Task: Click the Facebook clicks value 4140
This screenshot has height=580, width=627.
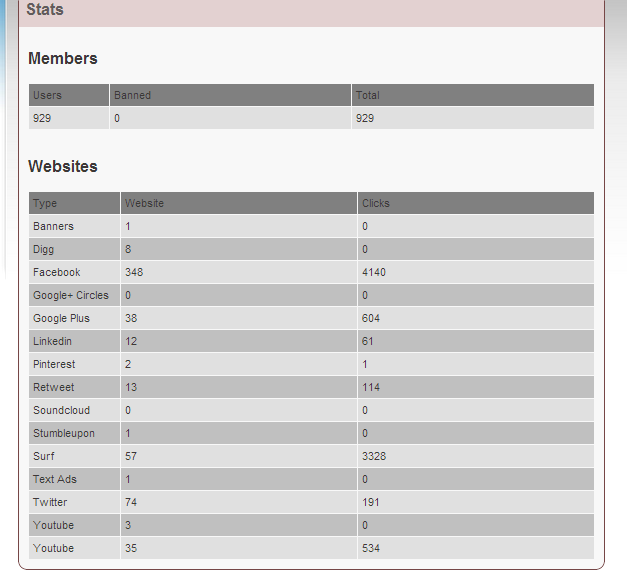Action: tap(374, 272)
